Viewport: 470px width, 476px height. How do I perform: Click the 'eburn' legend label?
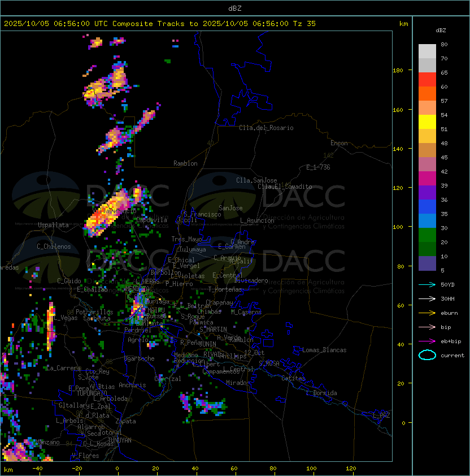[x=449, y=313]
